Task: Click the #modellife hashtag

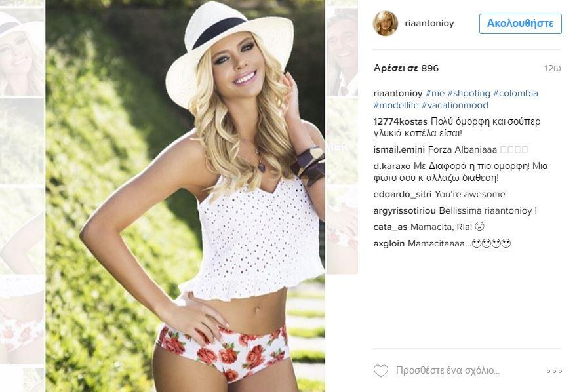Action: [x=396, y=105]
